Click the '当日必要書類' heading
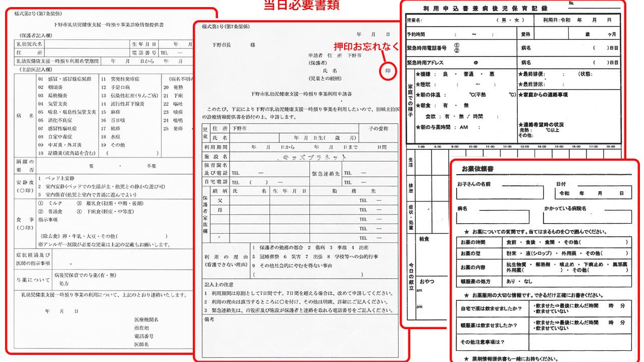Screen dimensions: 644x362 click(301, 5)
